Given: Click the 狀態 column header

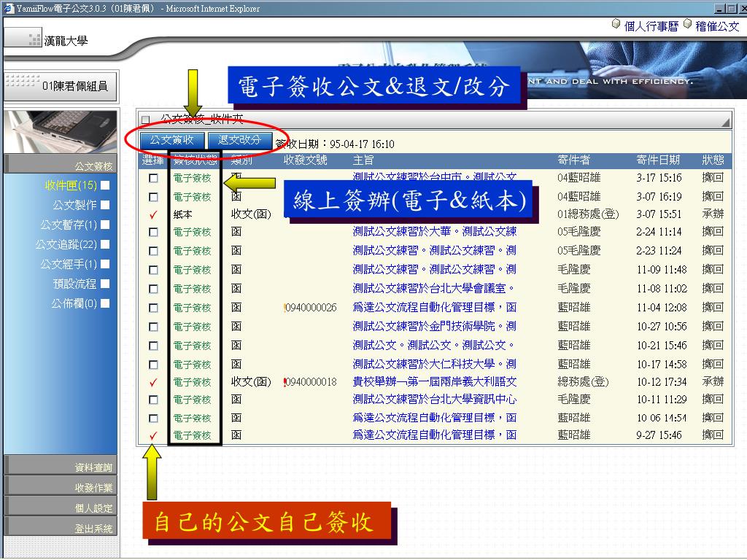Looking at the screenshot, I should click(713, 160).
